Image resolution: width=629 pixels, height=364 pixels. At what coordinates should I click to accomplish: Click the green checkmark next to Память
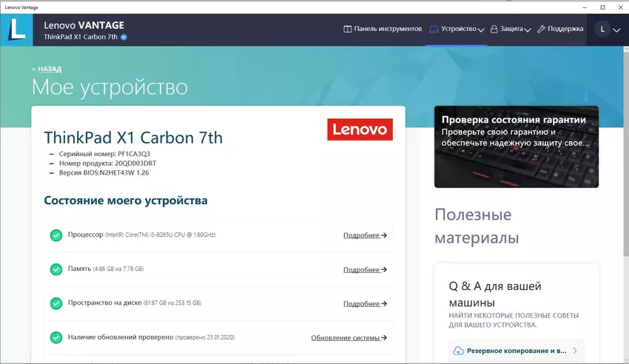click(x=56, y=269)
